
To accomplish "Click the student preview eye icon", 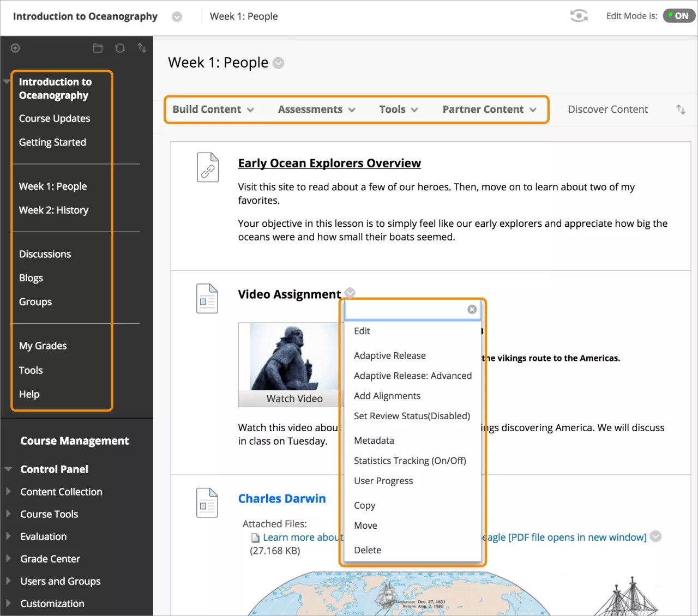I will 579,16.
